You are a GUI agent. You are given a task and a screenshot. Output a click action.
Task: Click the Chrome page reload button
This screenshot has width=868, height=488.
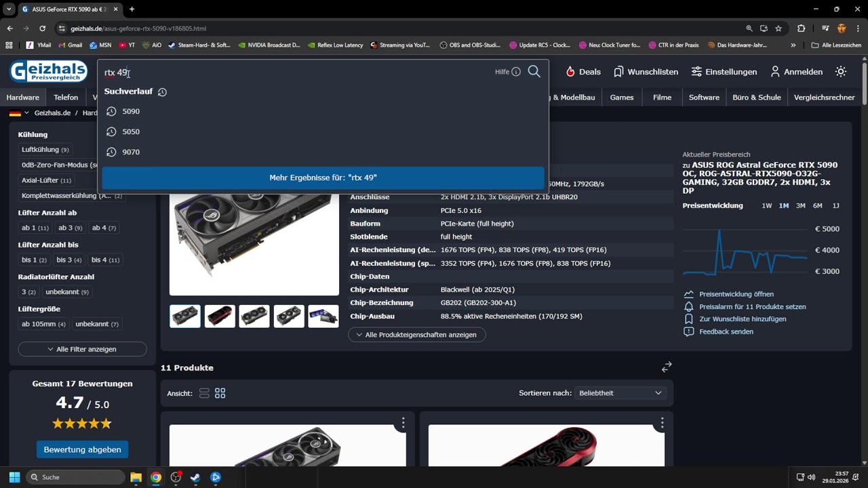43,28
